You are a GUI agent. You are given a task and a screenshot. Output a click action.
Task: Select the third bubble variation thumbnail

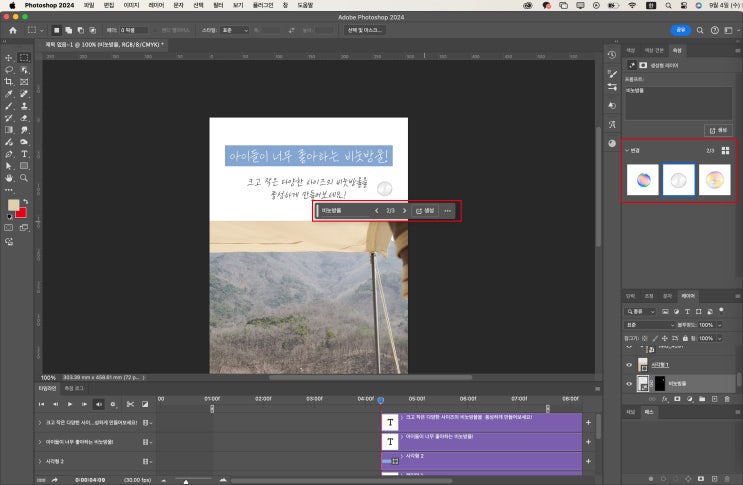[714, 179]
